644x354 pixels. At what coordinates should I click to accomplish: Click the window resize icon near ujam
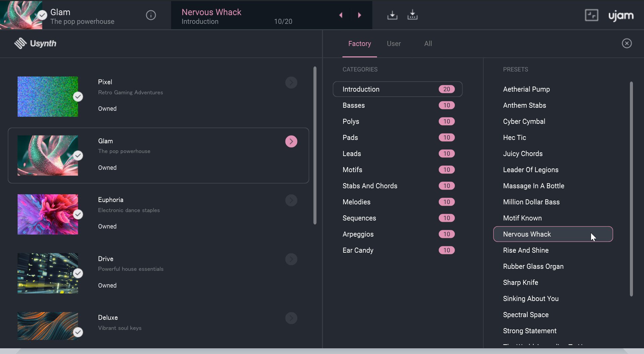[591, 15]
